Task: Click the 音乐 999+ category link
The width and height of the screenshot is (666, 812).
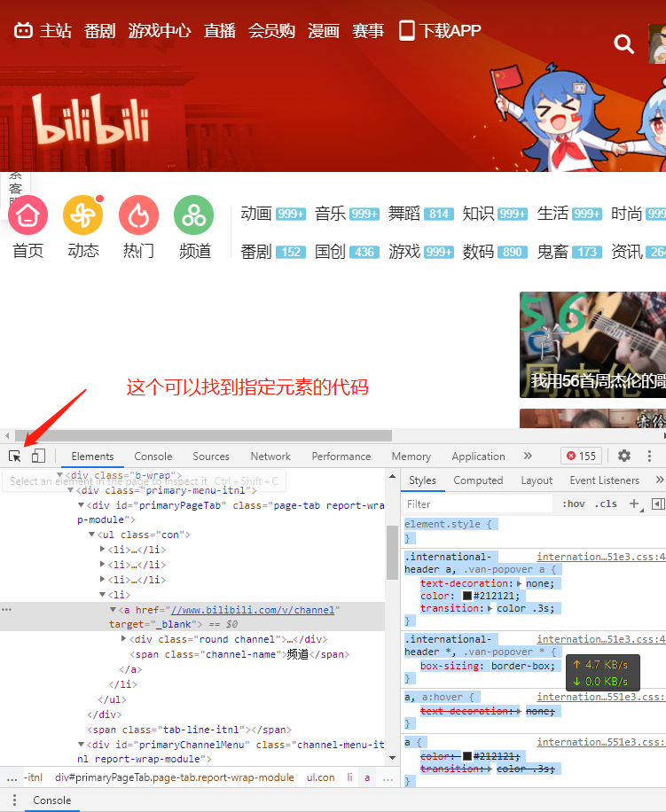Action: click(347, 214)
